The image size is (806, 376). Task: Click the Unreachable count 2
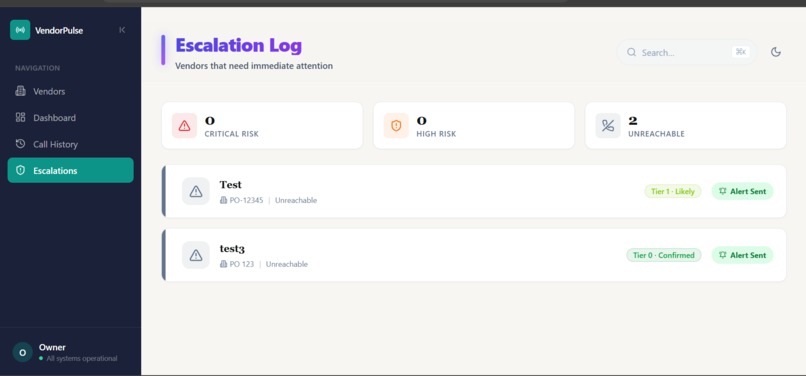pyautogui.click(x=633, y=121)
